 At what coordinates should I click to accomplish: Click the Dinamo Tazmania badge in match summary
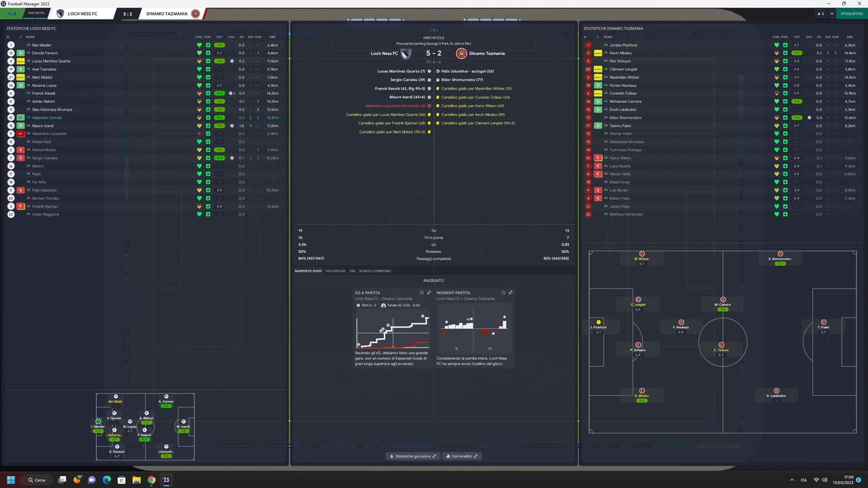click(461, 54)
